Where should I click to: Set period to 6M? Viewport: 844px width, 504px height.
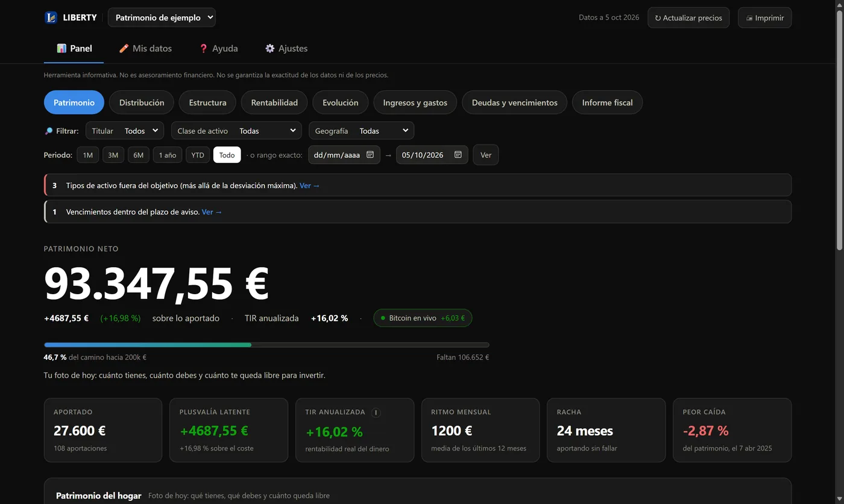pyautogui.click(x=139, y=155)
